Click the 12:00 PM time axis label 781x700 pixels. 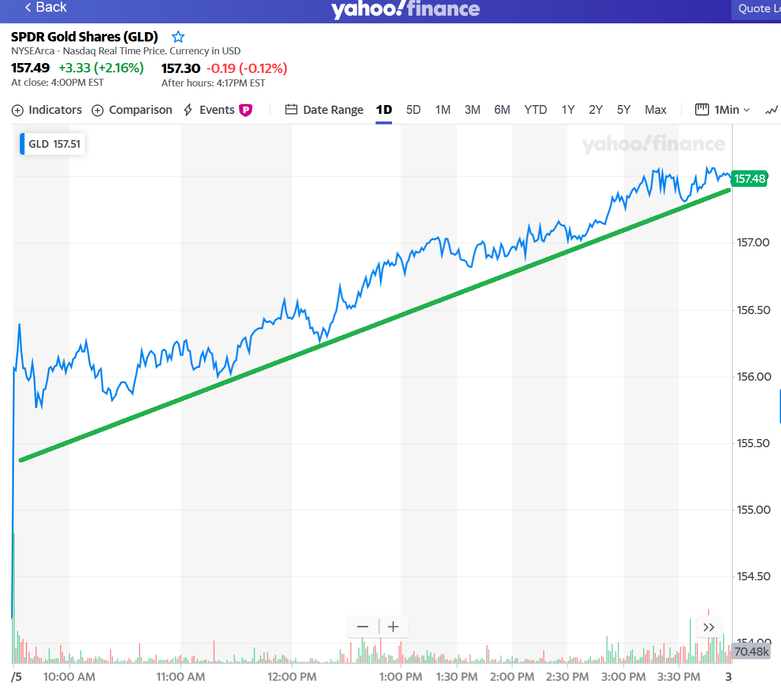tap(292, 677)
